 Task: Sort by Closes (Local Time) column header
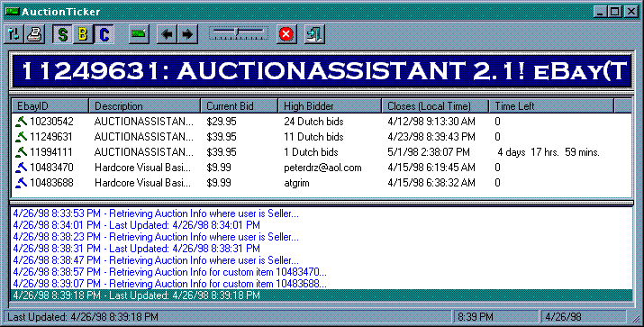tap(435, 106)
